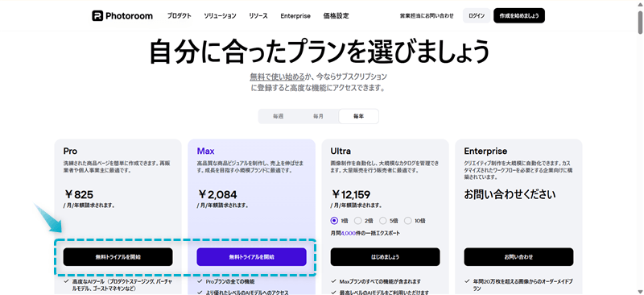Viewport: 644px width, 295px height.
Task: Click the Max description 高品質な商品ビジュアル text
Action: click(250, 167)
